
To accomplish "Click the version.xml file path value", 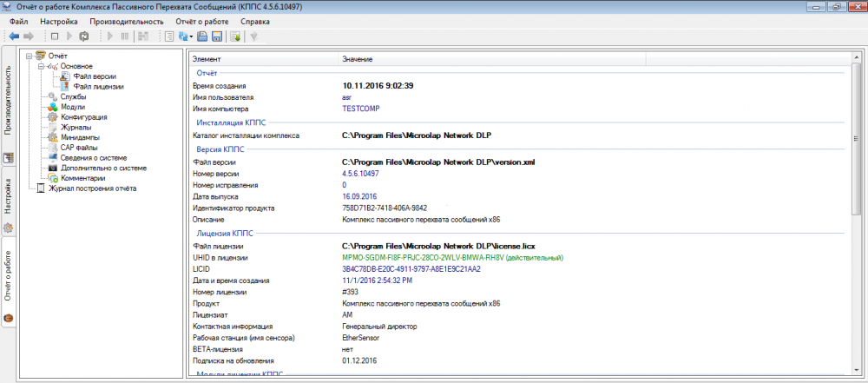I will pyautogui.click(x=438, y=162).
